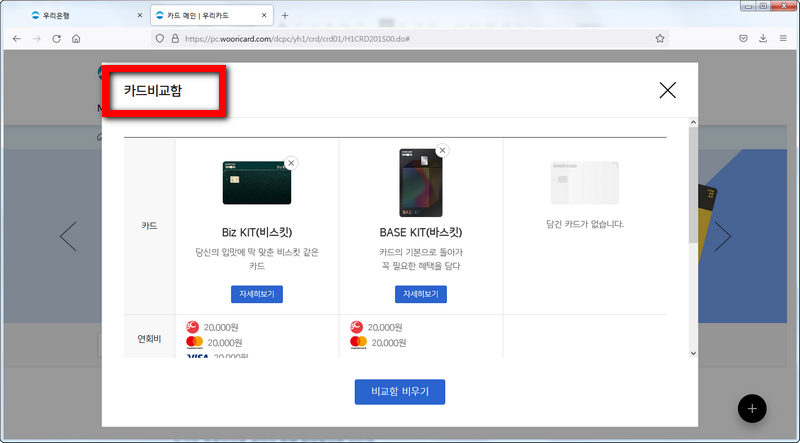Click the shield tracking protection icon
Image resolution: width=800 pixels, height=443 pixels.
tap(160, 39)
